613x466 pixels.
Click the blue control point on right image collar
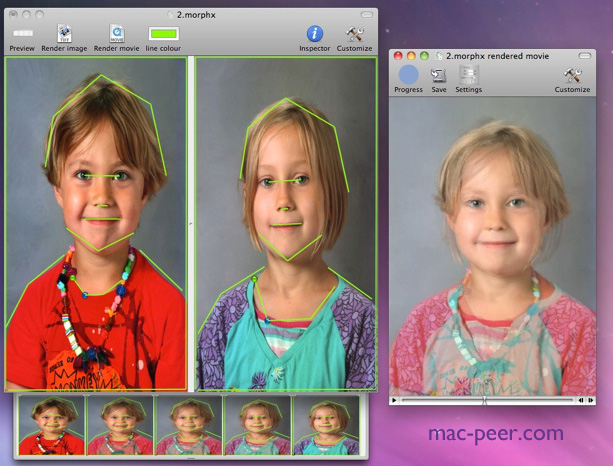267,321
